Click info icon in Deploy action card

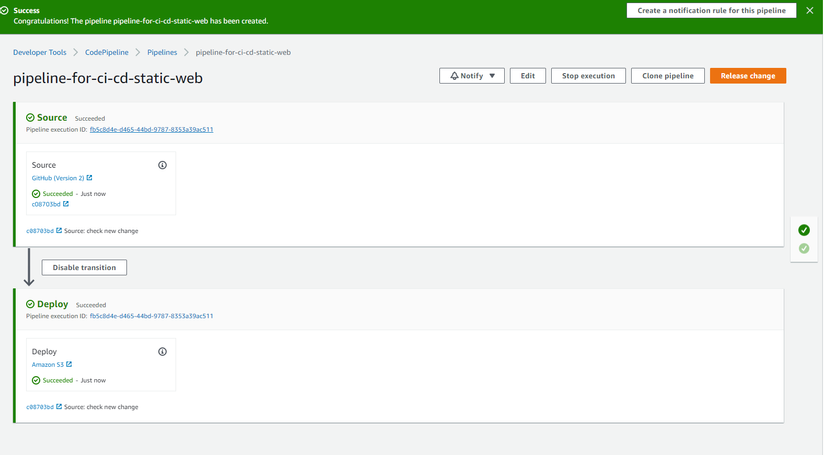coord(163,352)
